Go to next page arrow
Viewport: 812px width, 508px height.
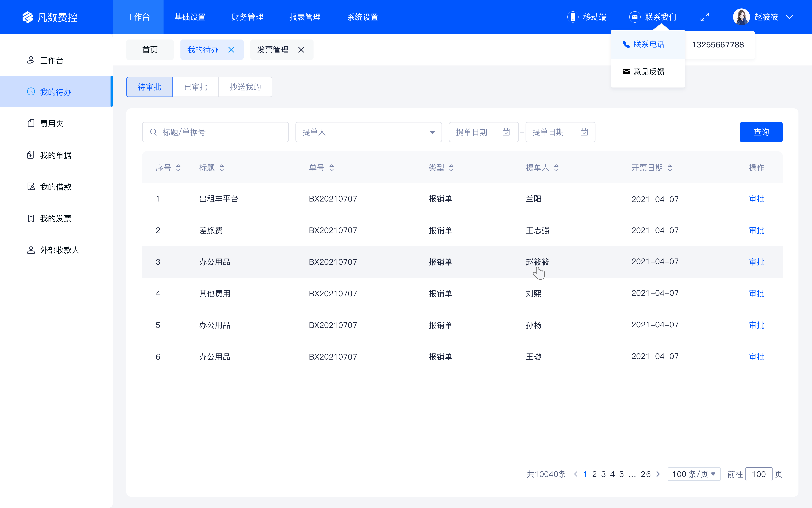click(658, 474)
